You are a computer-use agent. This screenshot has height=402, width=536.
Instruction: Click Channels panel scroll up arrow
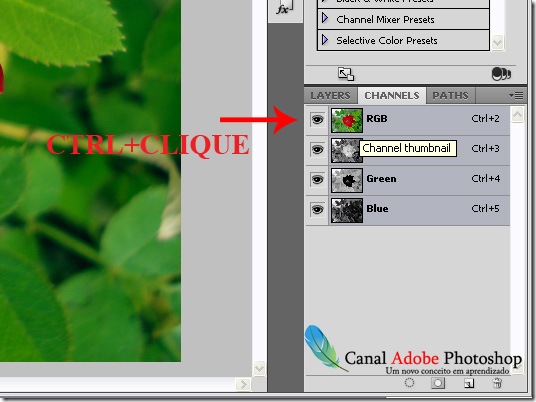[x=518, y=115]
